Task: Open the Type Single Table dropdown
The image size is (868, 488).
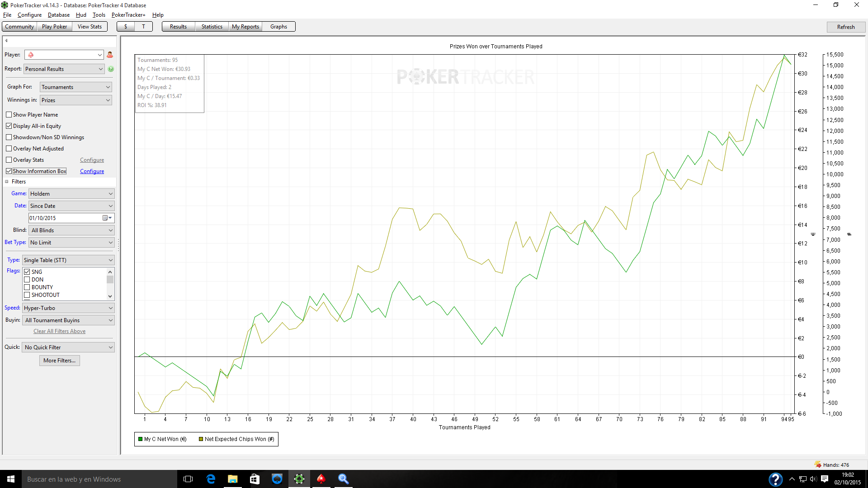Action: (x=68, y=260)
